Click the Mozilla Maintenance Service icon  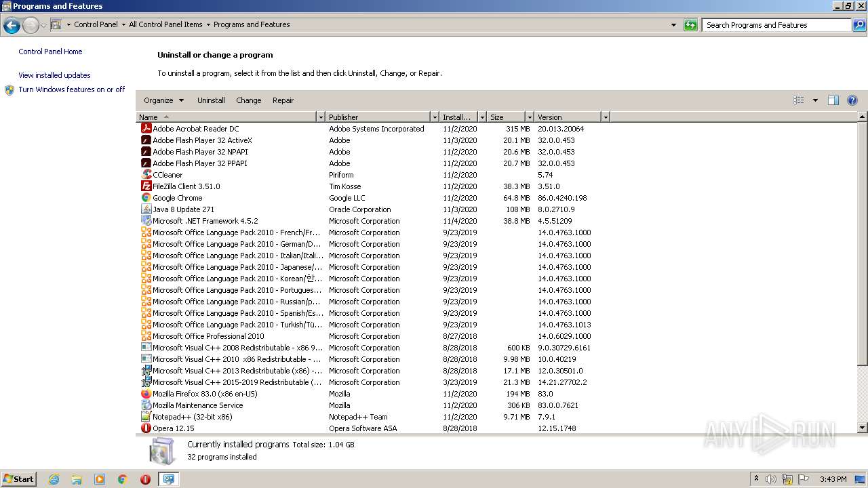pyautogui.click(x=146, y=405)
